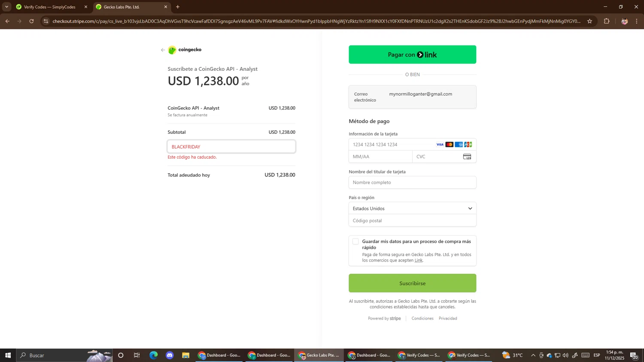
Task: Bookmark this page with the star icon
Action: 589,21
